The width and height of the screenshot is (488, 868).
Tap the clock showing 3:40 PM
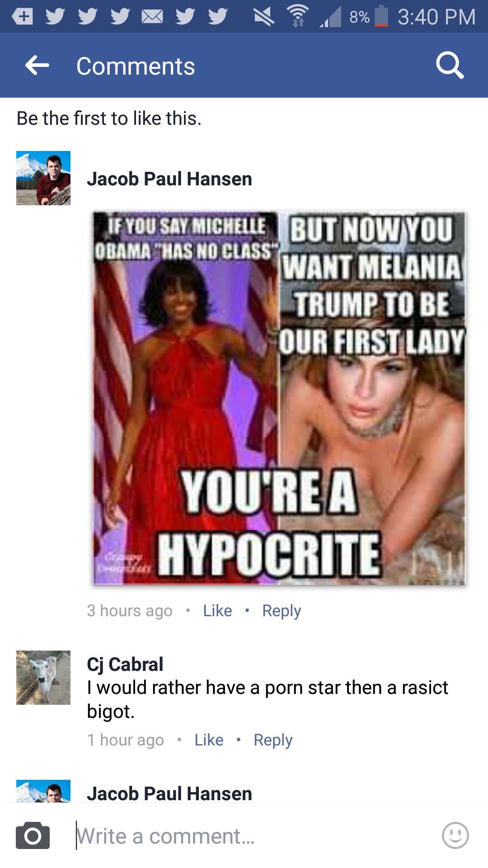click(x=436, y=17)
